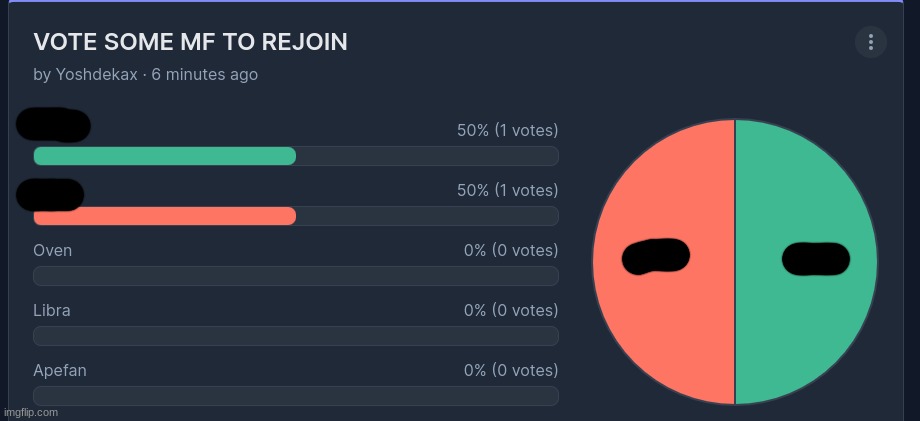Open the three-dot poll options menu

870,42
